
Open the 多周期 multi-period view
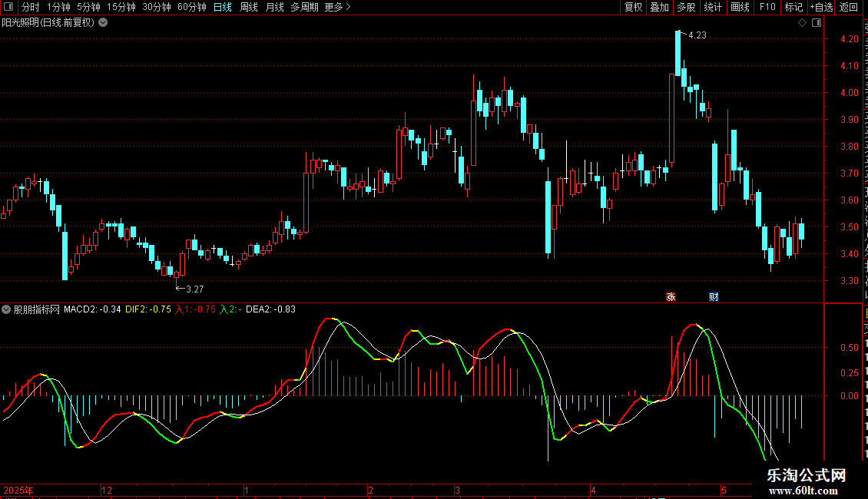(x=304, y=7)
